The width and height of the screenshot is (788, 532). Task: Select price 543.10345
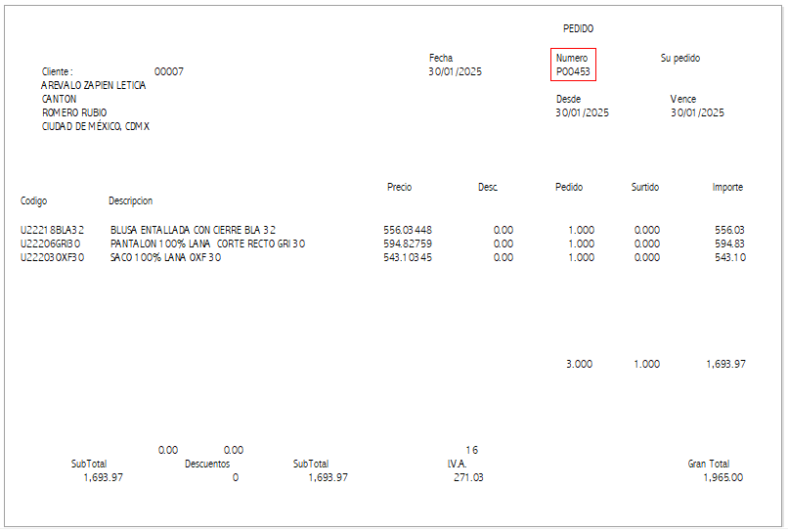click(x=408, y=257)
